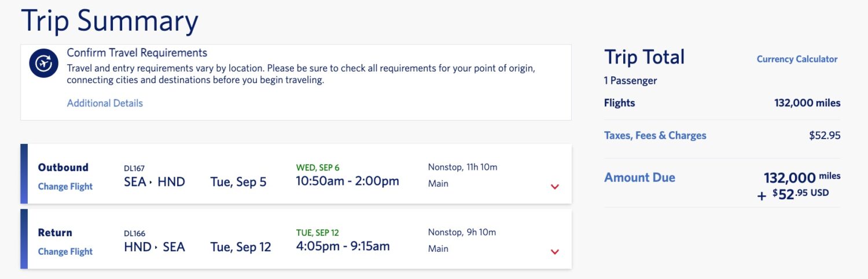Viewport: 868px width, 279px height.
Task: Click Change Flight under Return
Action: pos(65,252)
